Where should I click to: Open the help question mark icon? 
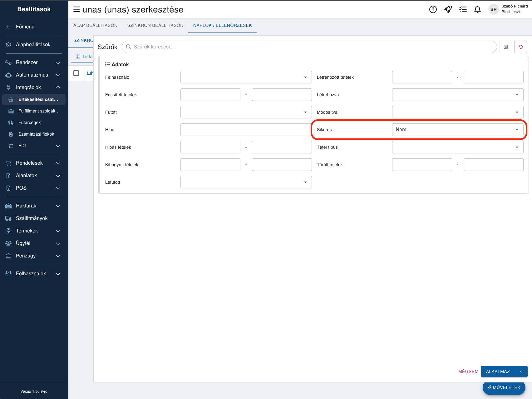433,9
